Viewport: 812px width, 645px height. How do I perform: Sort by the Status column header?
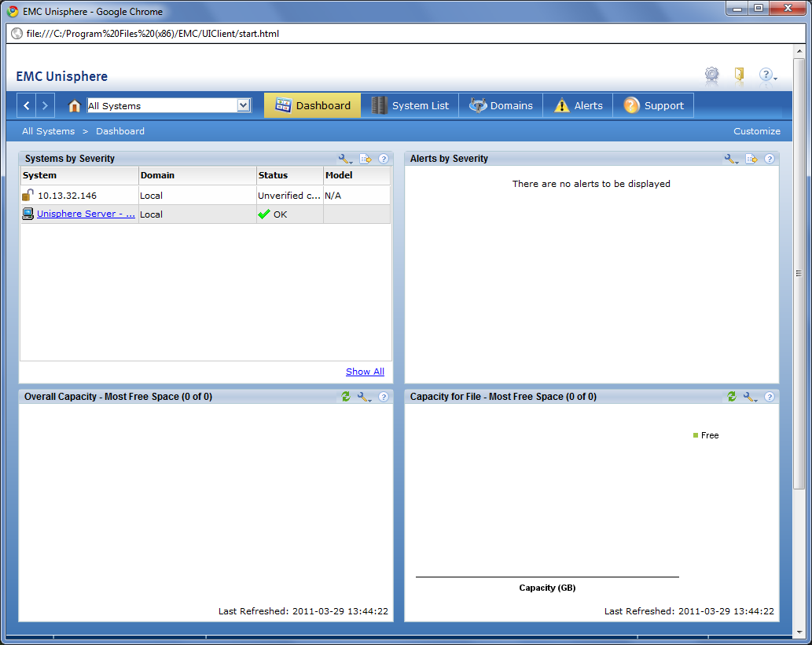290,175
